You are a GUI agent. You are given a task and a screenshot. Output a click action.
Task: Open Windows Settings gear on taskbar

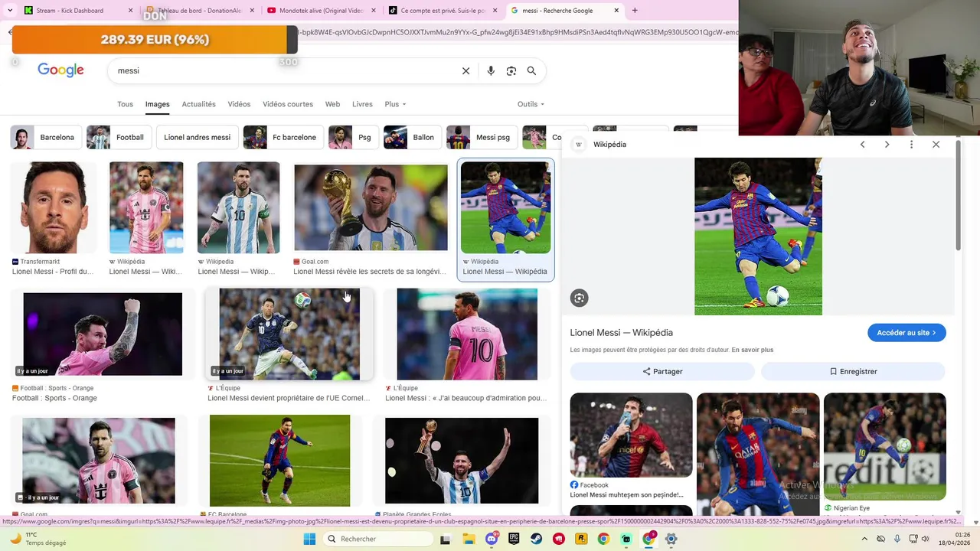tap(671, 539)
